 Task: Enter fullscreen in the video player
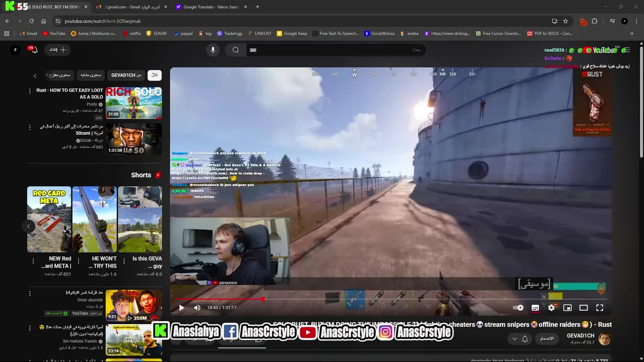tap(600, 308)
